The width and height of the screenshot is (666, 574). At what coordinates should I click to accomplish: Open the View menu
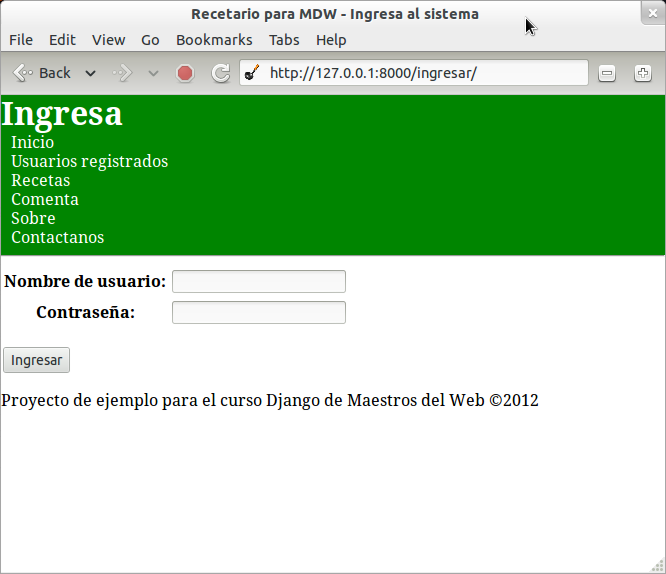click(108, 40)
